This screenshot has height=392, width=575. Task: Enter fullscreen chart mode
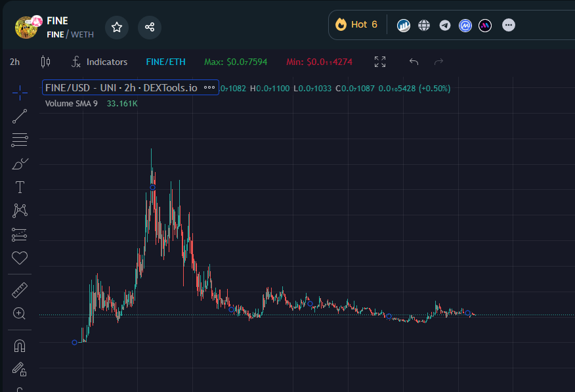click(x=380, y=62)
